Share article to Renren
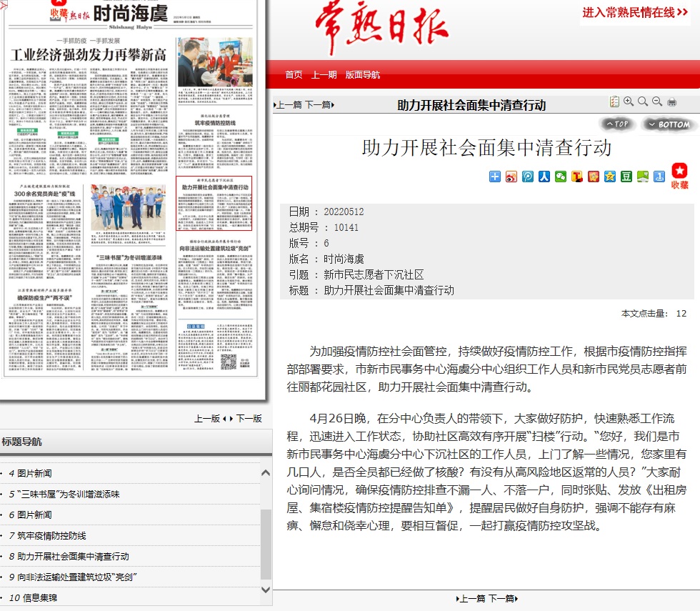 (x=544, y=177)
